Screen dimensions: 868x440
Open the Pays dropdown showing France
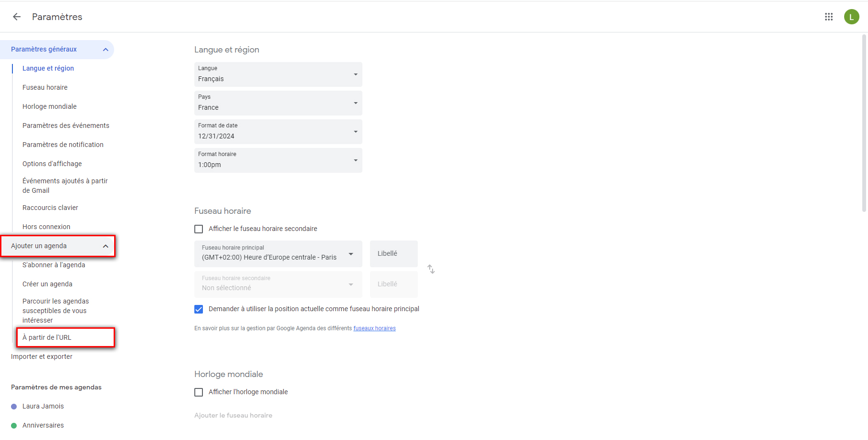pyautogui.click(x=278, y=103)
